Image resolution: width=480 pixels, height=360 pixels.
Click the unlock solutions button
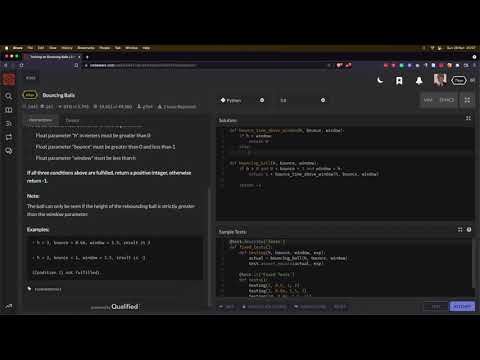pos(264,307)
